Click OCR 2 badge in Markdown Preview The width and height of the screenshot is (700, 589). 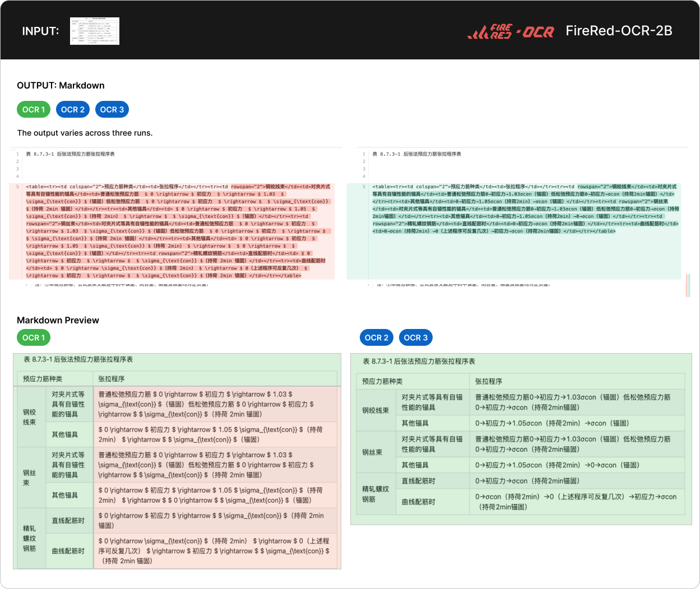point(377,337)
